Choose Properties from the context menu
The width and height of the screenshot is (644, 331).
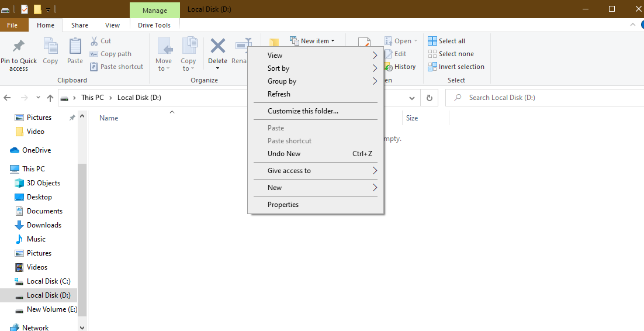click(283, 205)
